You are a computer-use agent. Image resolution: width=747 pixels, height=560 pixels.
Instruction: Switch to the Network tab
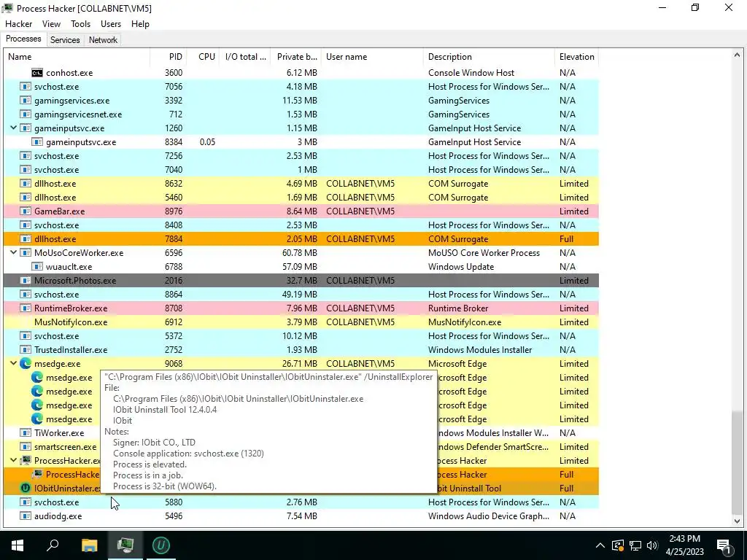[x=103, y=40]
